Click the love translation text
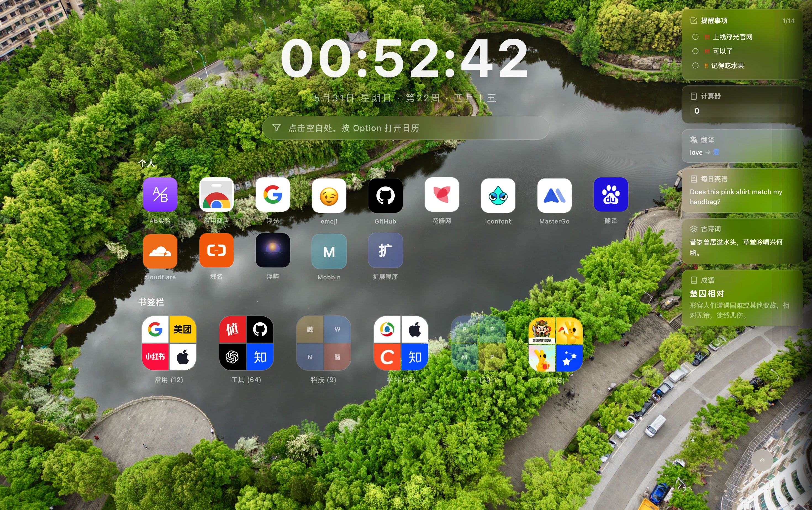The image size is (812, 510). pos(696,153)
